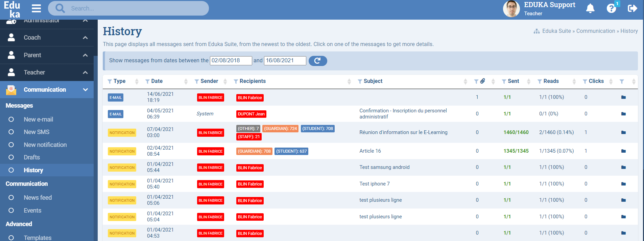
Task: Open the notifications bell
Action: click(590, 8)
